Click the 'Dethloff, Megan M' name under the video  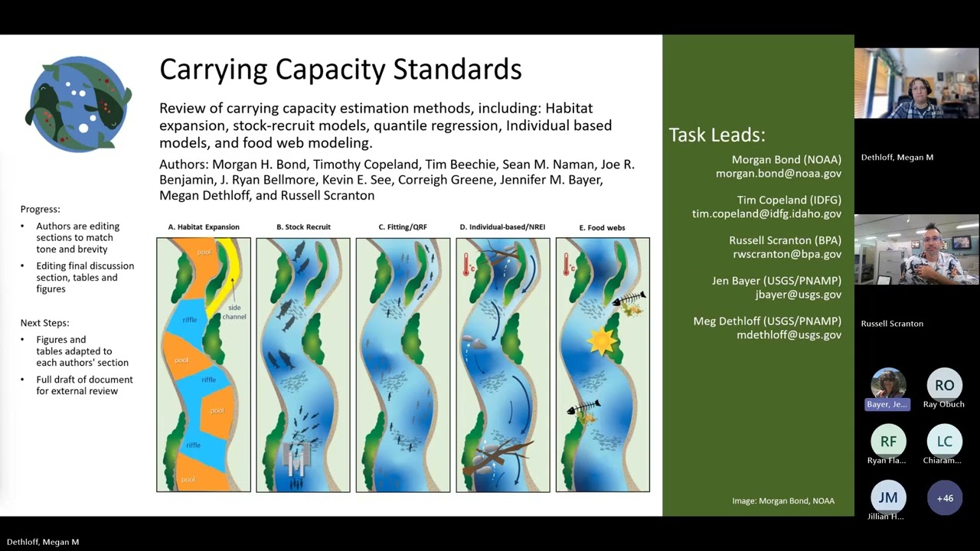point(897,157)
